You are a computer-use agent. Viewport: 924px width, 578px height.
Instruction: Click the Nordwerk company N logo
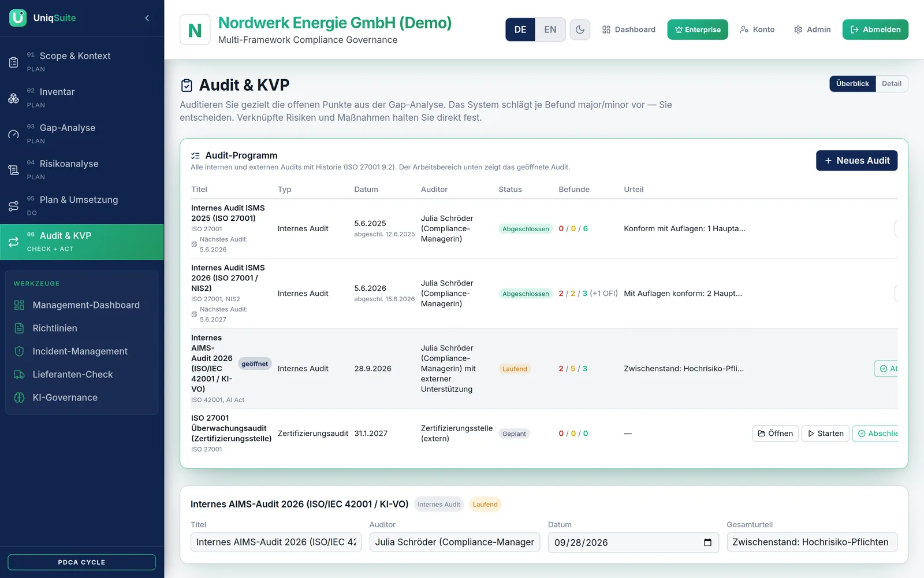[x=195, y=30]
